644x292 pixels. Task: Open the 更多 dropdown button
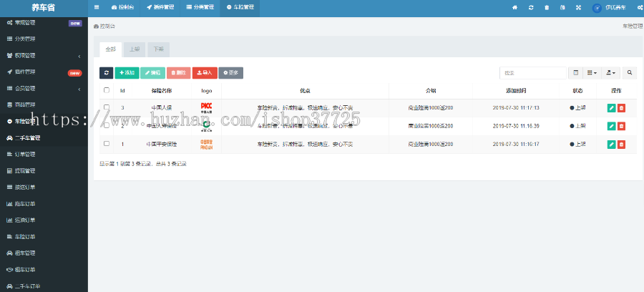[231, 73]
